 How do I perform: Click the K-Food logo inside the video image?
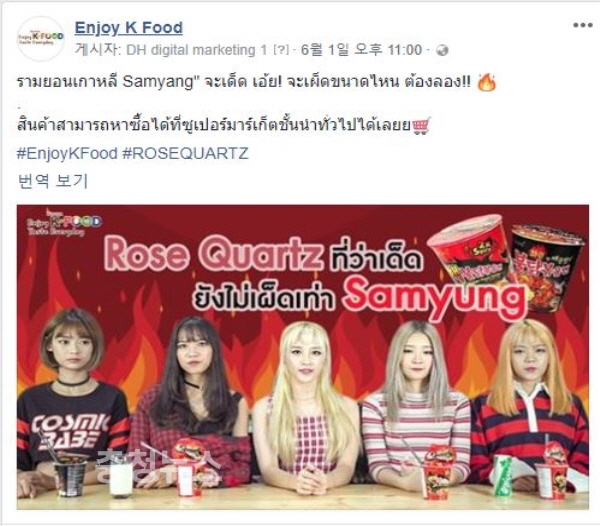point(64,222)
